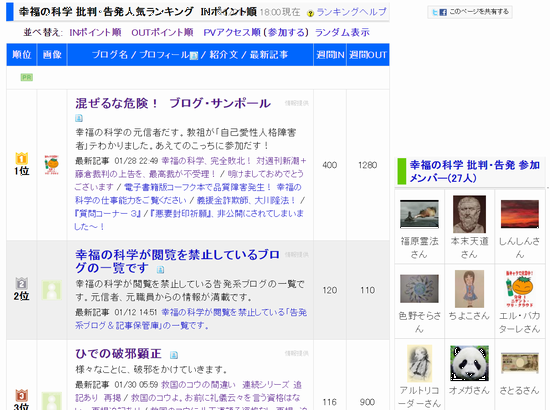550x410 pixels.
Task: Open the 1位 blog orange character thumbnail
Action: (52, 165)
